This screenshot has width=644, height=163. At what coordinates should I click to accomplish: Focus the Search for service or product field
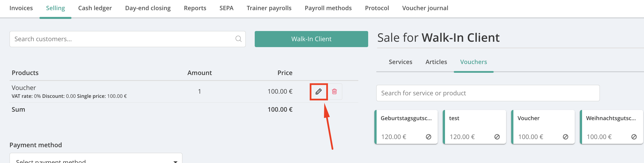(488, 93)
